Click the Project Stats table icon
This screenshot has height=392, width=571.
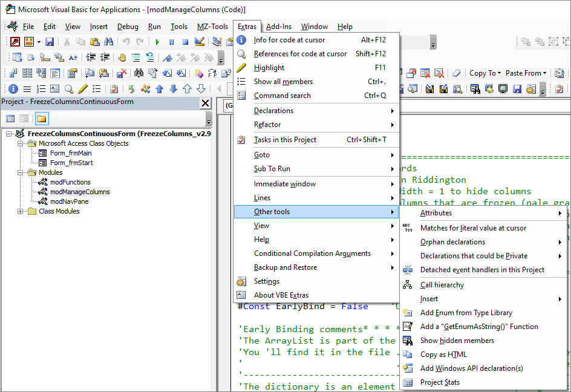click(x=408, y=382)
